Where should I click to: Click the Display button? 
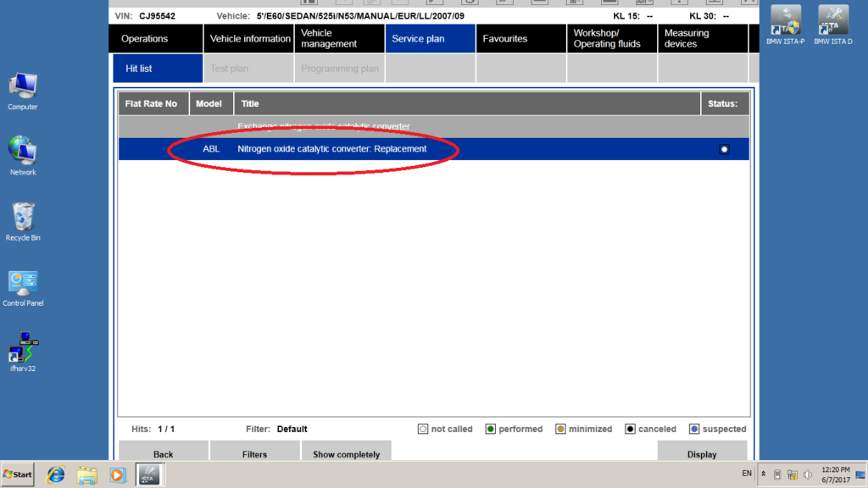(702, 451)
